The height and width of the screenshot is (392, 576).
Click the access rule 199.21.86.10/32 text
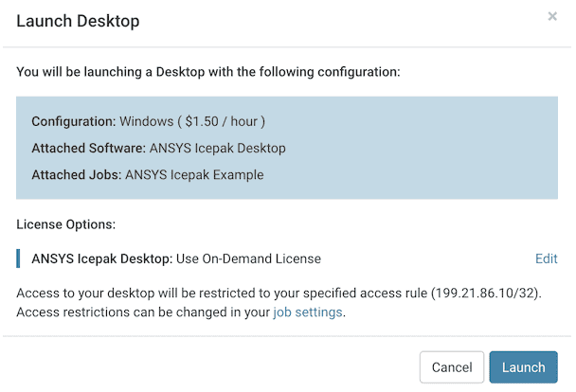click(x=484, y=294)
